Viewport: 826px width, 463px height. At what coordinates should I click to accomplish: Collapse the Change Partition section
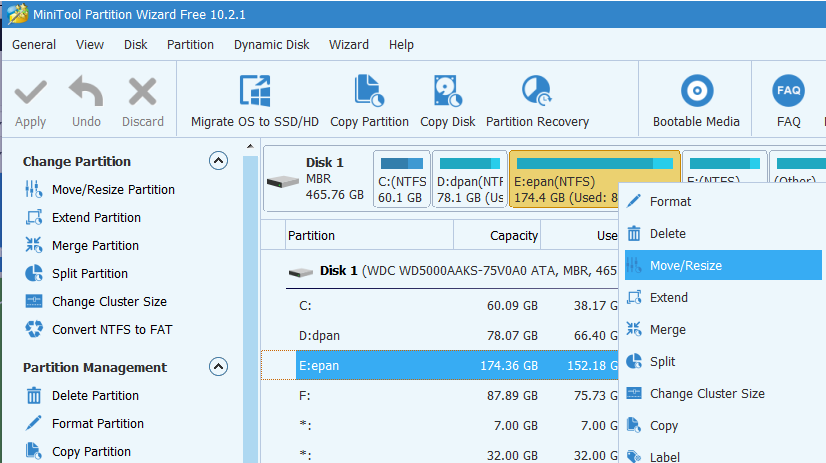[x=218, y=161]
